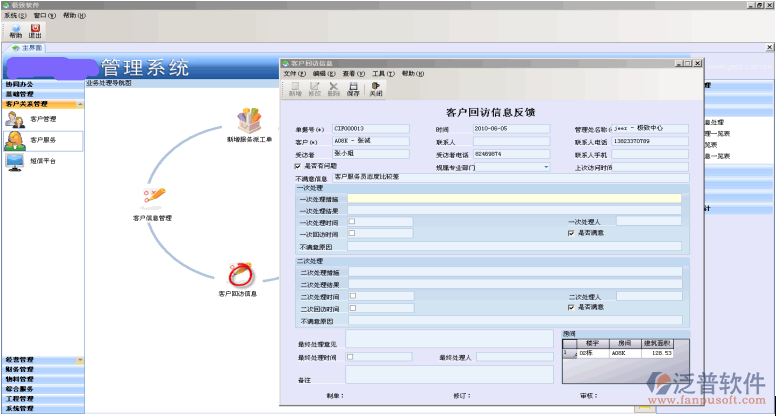Open the 规属专业部门 dropdown
This screenshot has width=776, height=416.
(x=547, y=167)
